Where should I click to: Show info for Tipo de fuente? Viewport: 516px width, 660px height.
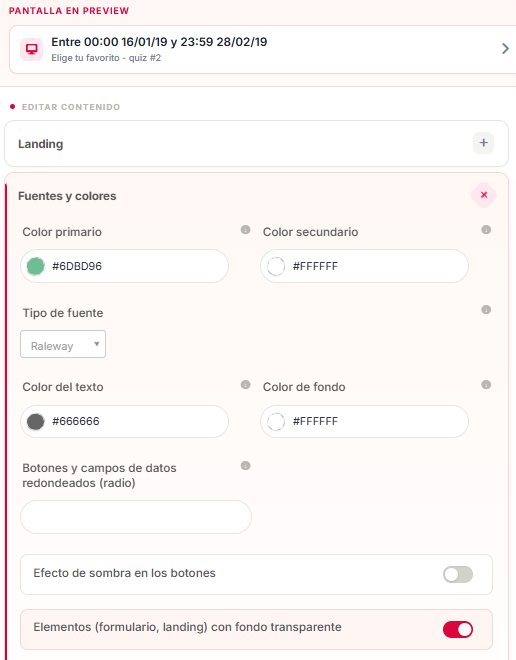486,310
